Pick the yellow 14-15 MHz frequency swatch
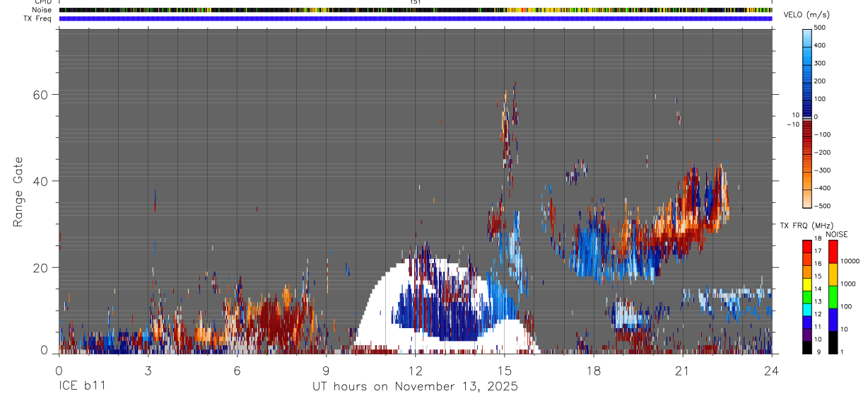 tap(807, 284)
